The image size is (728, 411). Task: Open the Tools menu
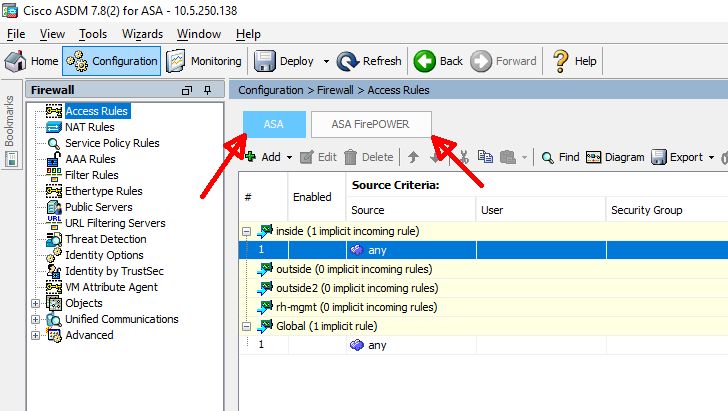point(93,34)
